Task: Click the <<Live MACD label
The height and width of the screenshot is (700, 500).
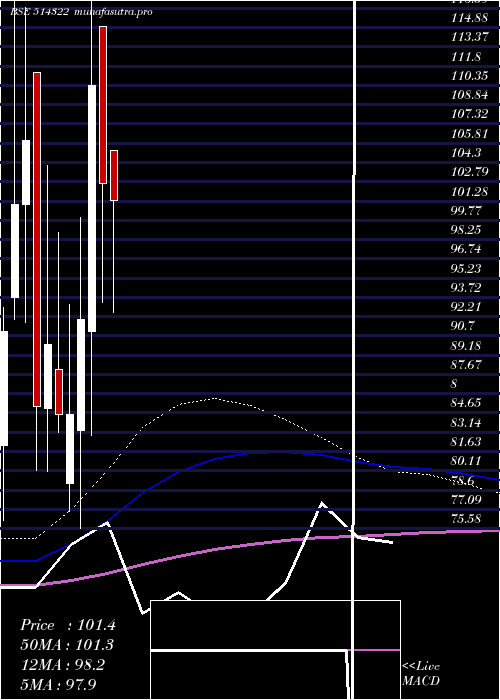Action: [x=421, y=673]
